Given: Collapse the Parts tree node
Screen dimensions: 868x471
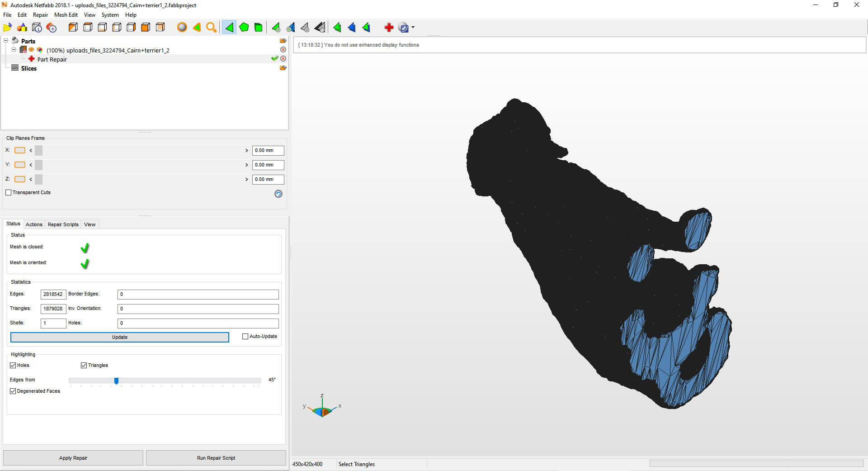Looking at the screenshot, I should click(x=6, y=41).
